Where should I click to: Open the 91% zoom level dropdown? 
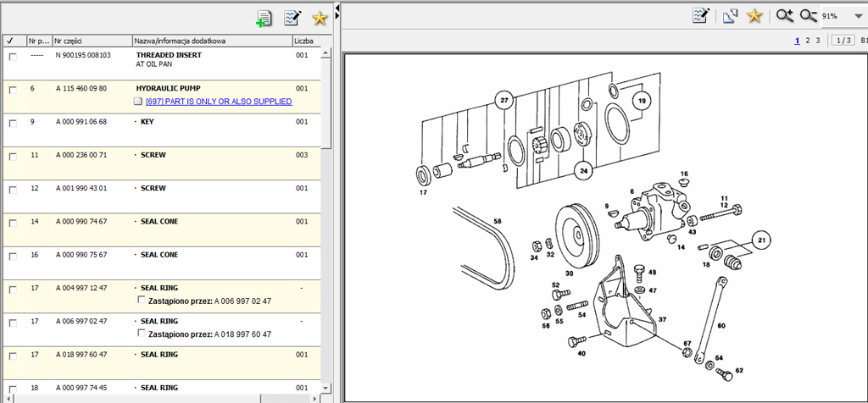coord(858,16)
